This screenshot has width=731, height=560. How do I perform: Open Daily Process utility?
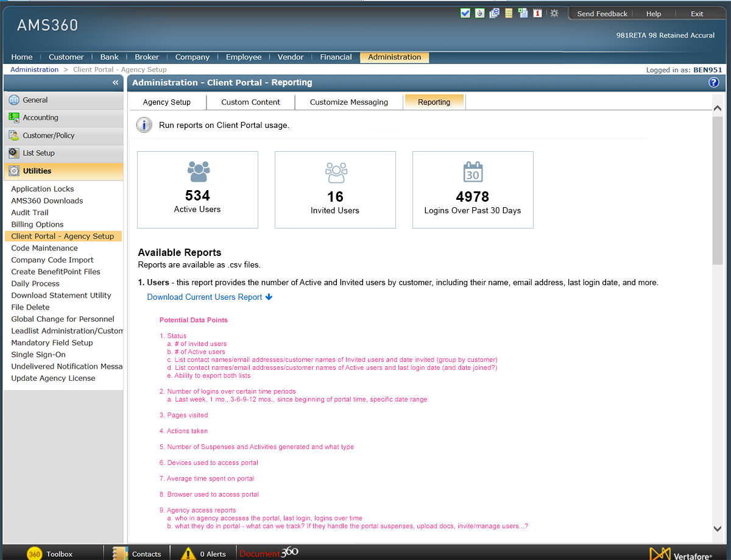pyautogui.click(x=35, y=284)
